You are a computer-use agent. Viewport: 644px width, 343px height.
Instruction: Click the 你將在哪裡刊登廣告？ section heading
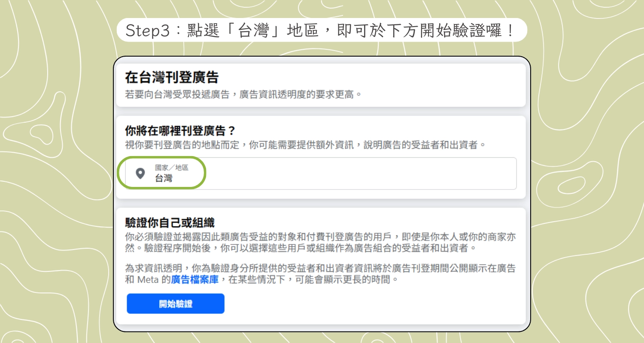point(181,130)
